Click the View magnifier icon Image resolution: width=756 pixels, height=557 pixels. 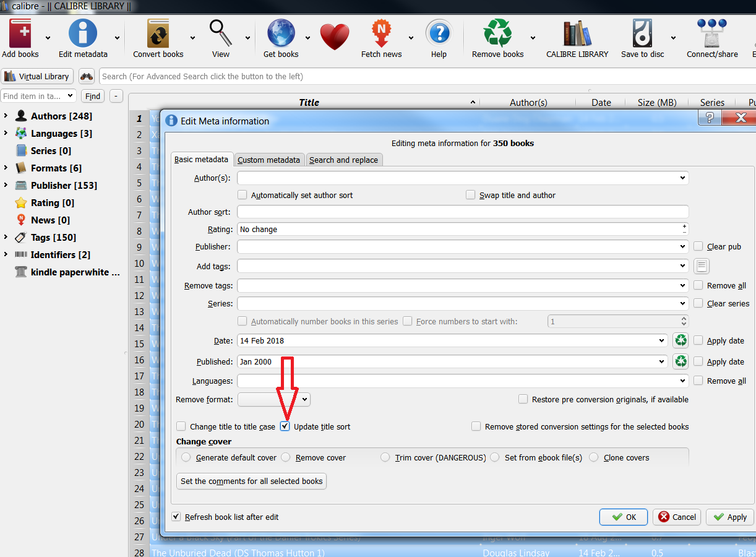pos(220,33)
